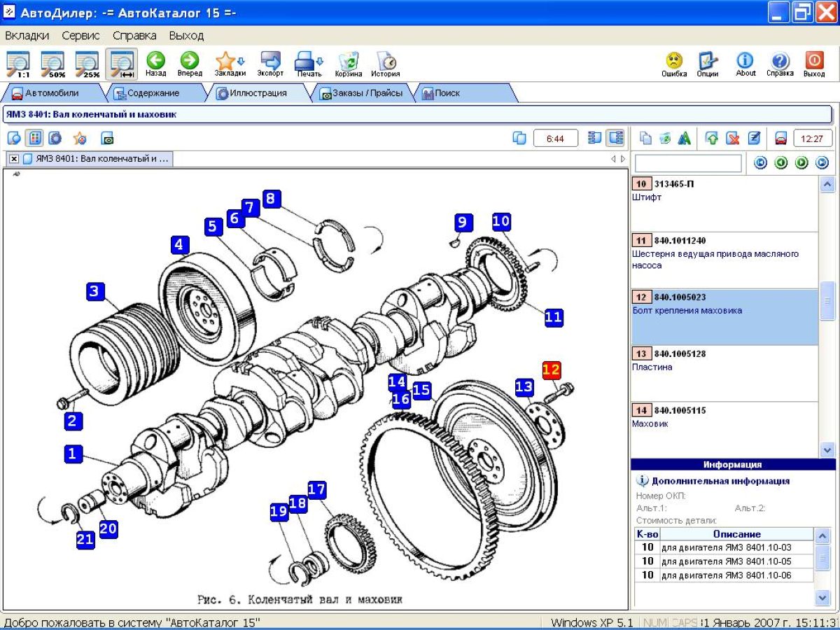Open the Справка menu in menu bar
This screenshot has height=630, width=840.
tap(134, 35)
